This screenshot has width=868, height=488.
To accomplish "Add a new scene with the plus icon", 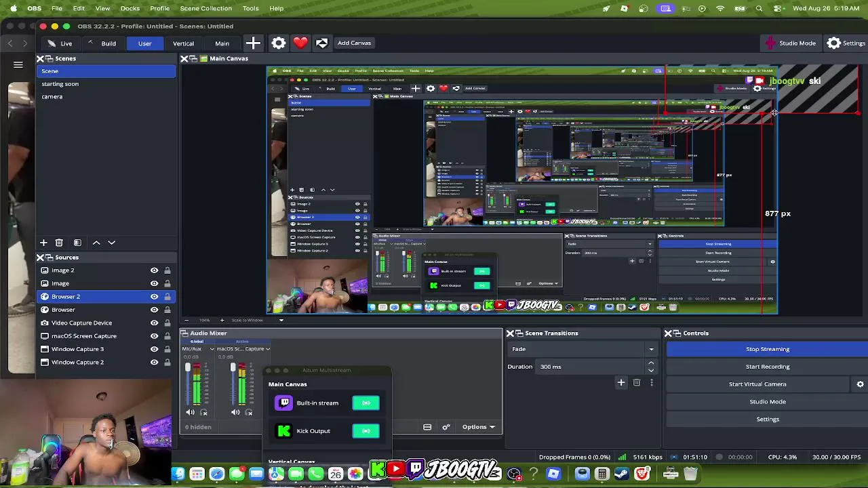I will 43,242.
